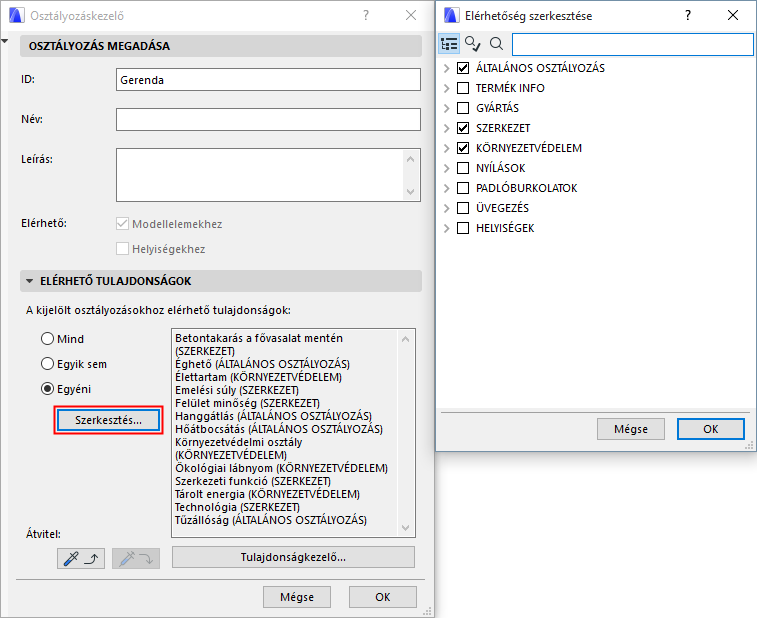Click the down arrow of Leírás scrollbar
The height and width of the screenshot is (618, 757).
411,192
